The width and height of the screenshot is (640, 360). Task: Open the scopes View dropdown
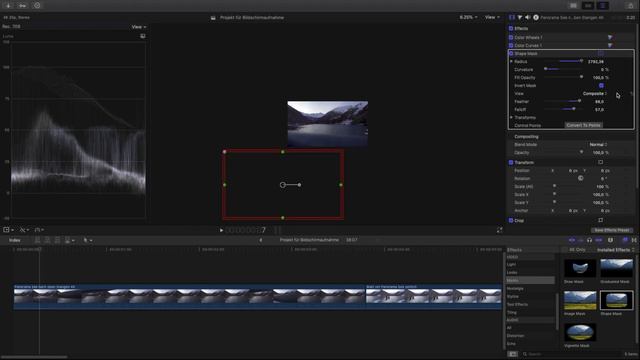click(x=138, y=27)
